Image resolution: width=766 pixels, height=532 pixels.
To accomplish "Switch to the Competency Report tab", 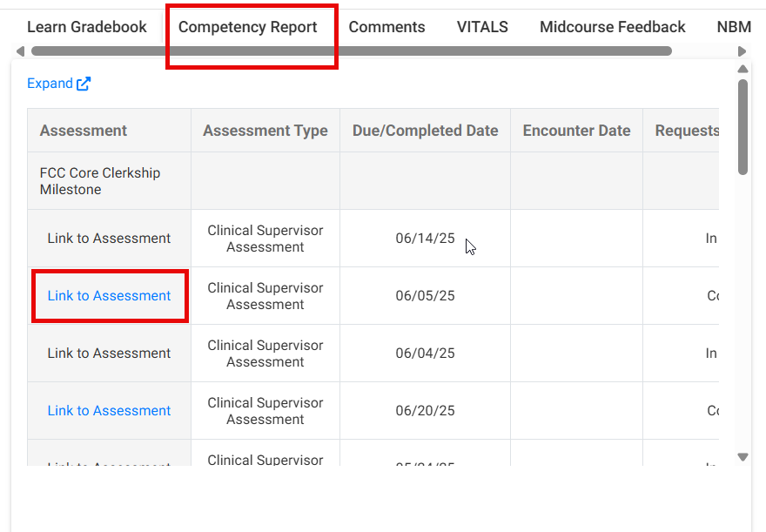I will point(248,27).
